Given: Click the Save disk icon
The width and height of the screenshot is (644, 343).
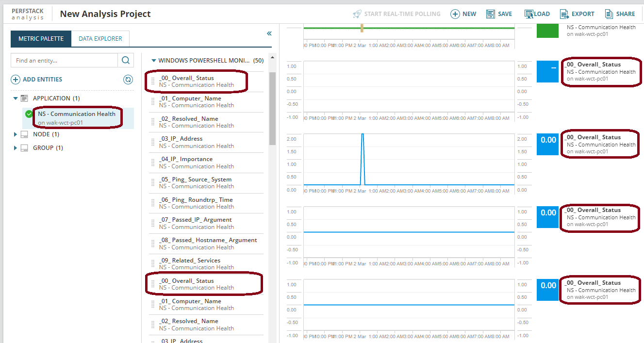Looking at the screenshot, I should point(491,14).
